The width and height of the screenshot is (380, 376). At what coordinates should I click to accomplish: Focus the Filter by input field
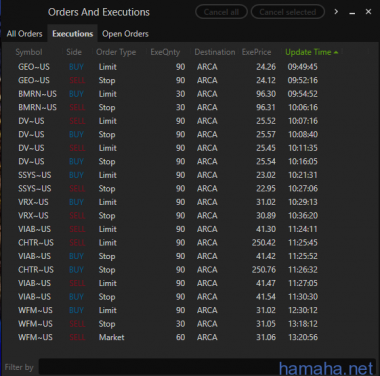coord(207,367)
